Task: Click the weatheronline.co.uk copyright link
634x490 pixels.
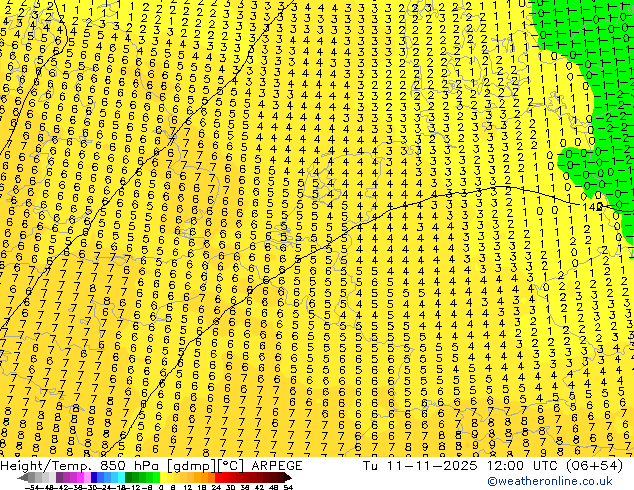Action: (550, 481)
